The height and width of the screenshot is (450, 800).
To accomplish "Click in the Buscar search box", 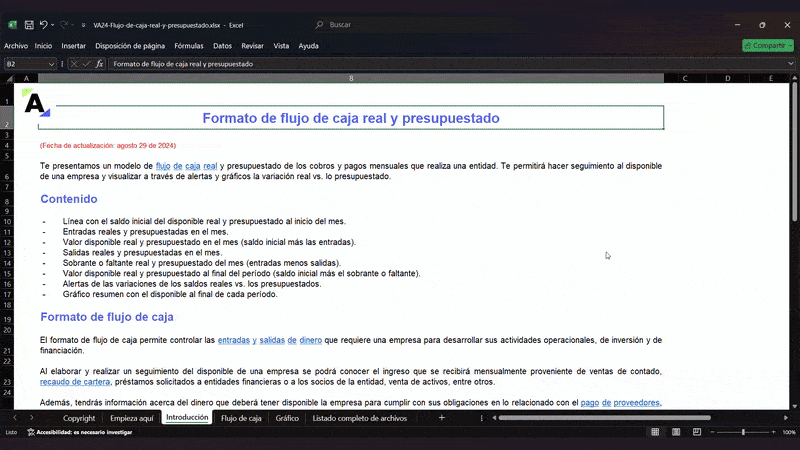I will pyautogui.click(x=400, y=24).
